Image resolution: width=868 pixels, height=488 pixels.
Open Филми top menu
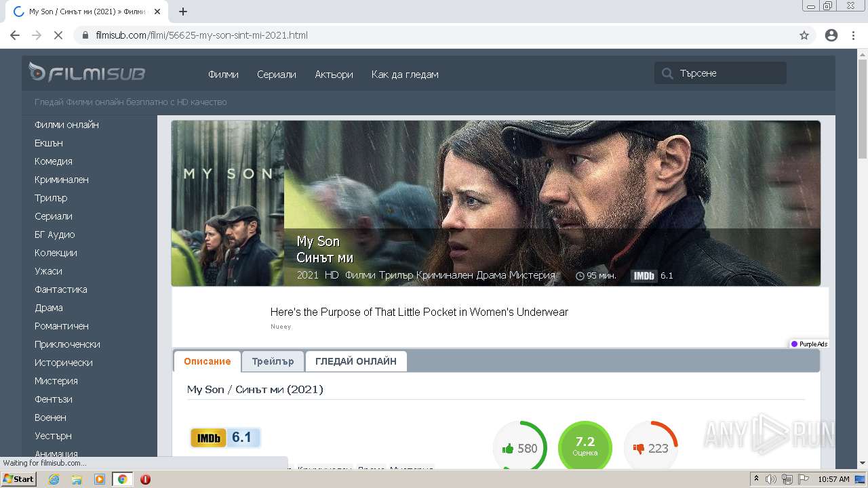point(223,74)
